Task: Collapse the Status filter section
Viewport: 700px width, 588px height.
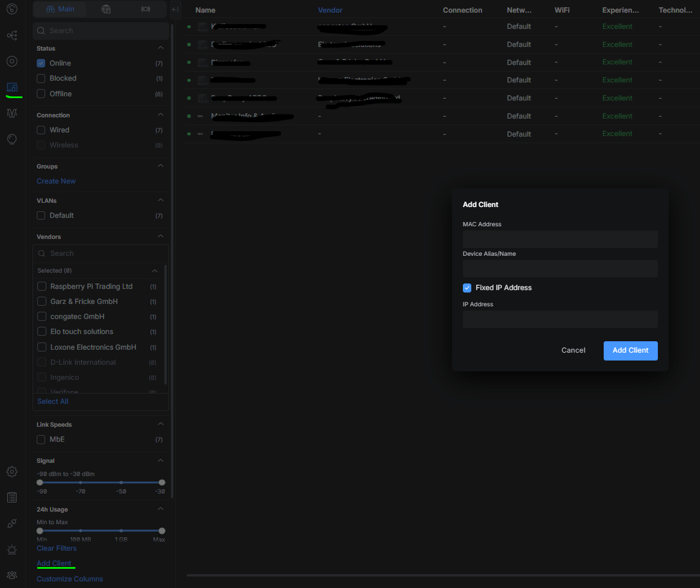Action: (161, 48)
